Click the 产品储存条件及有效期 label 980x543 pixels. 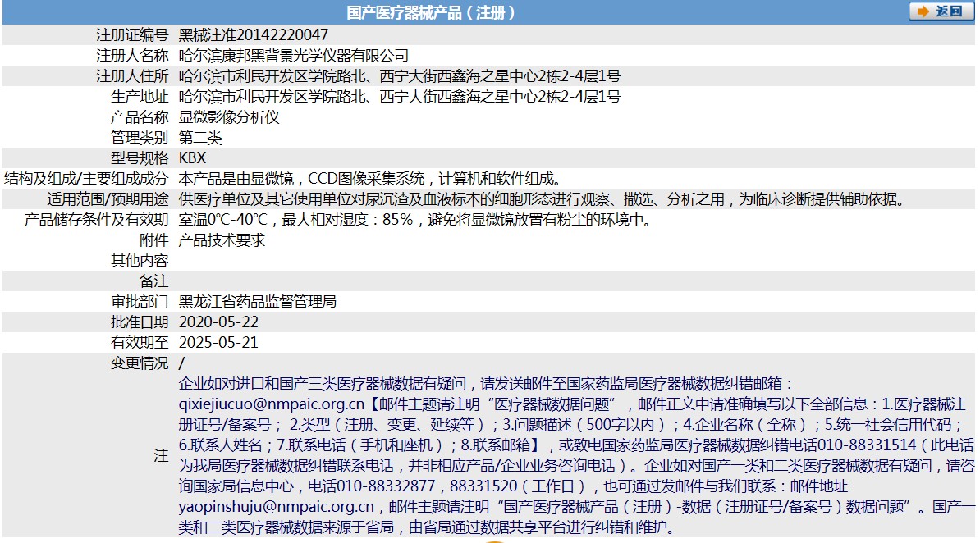click(96, 220)
